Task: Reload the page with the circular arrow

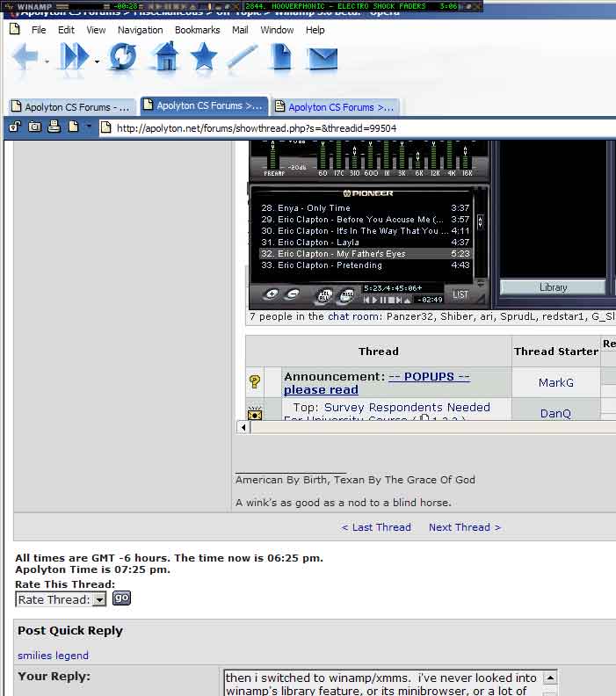Action: tap(122, 56)
